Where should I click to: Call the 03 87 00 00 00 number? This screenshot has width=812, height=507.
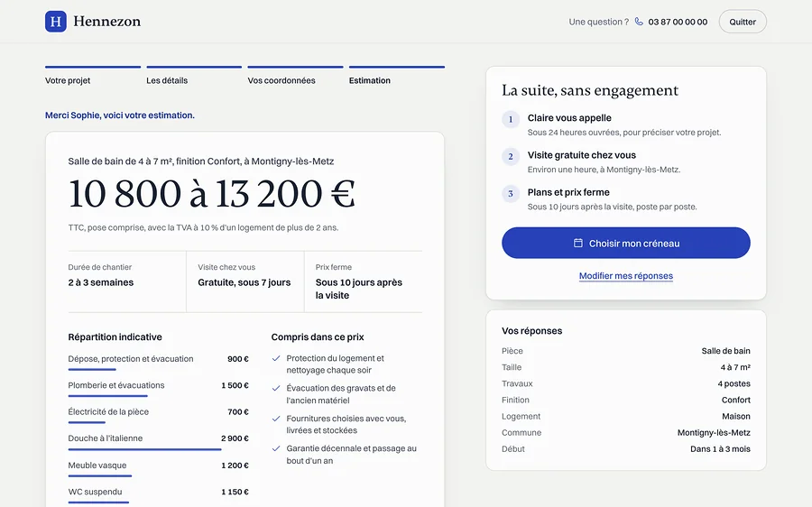click(678, 22)
